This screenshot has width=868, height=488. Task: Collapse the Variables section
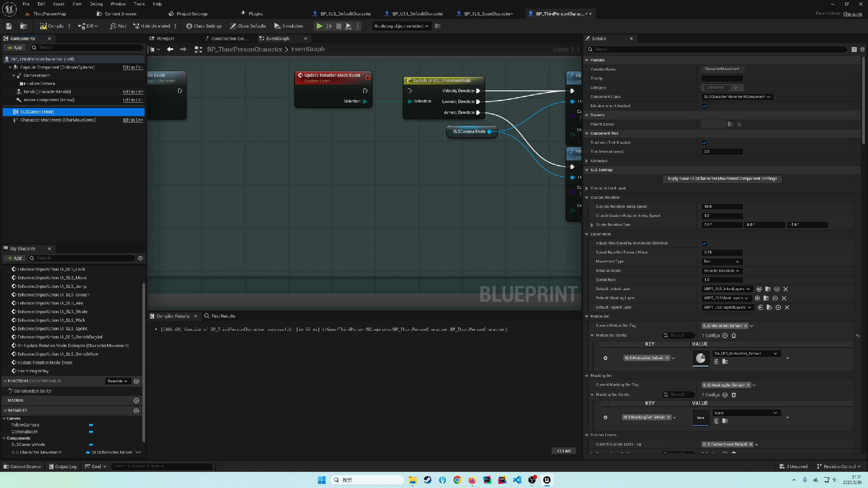(5, 410)
